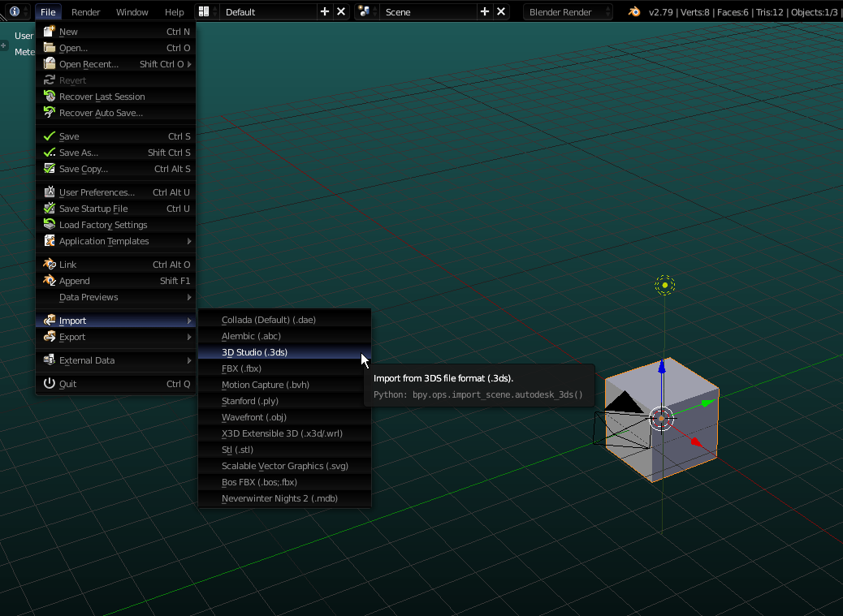This screenshot has height=616, width=843.
Task: Add a new screen layout with plus
Action: (325, 12)
